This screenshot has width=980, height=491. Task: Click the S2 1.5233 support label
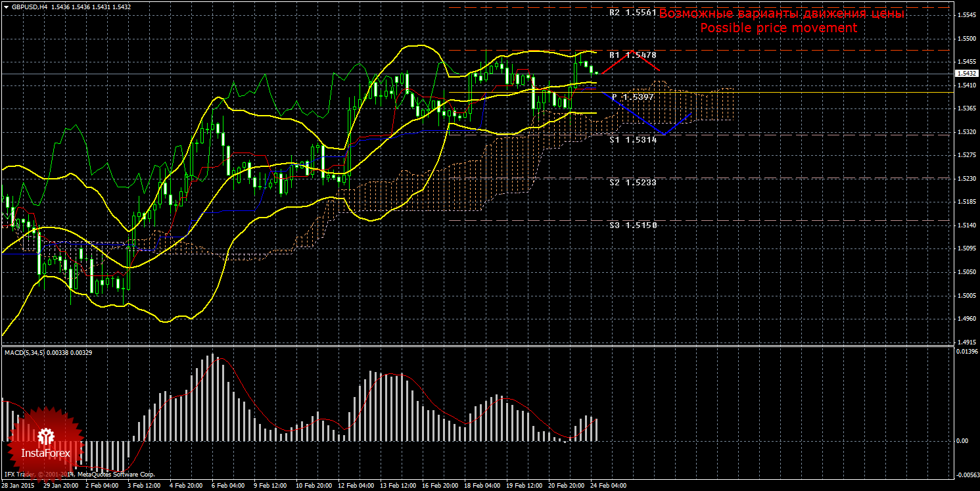coord(633,182)
